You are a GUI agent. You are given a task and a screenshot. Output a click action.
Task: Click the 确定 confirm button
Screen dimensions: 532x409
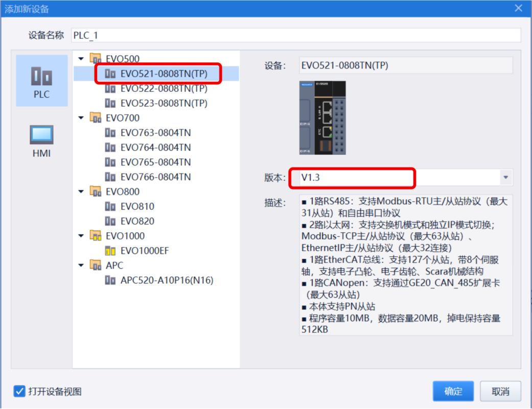[x=453, y=392]
